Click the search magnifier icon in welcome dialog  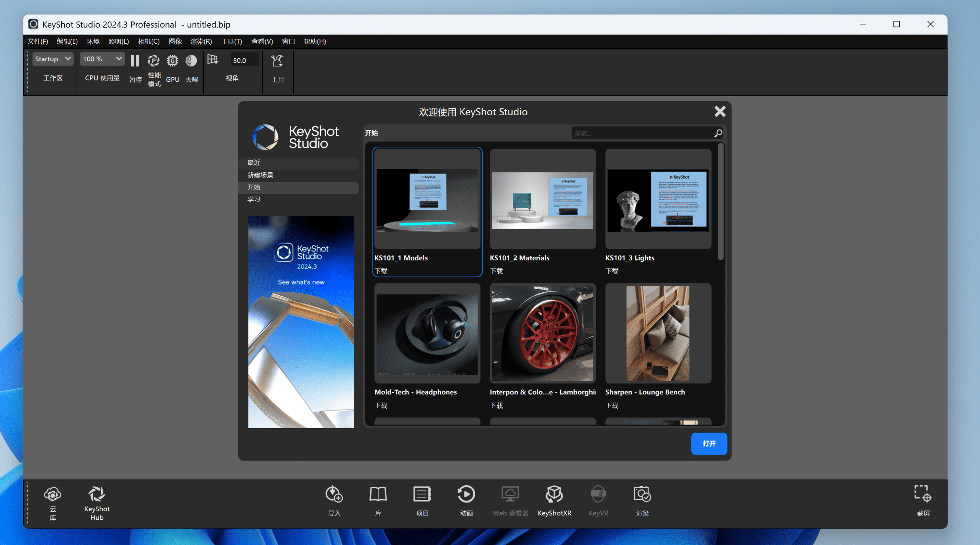(718, 133)
